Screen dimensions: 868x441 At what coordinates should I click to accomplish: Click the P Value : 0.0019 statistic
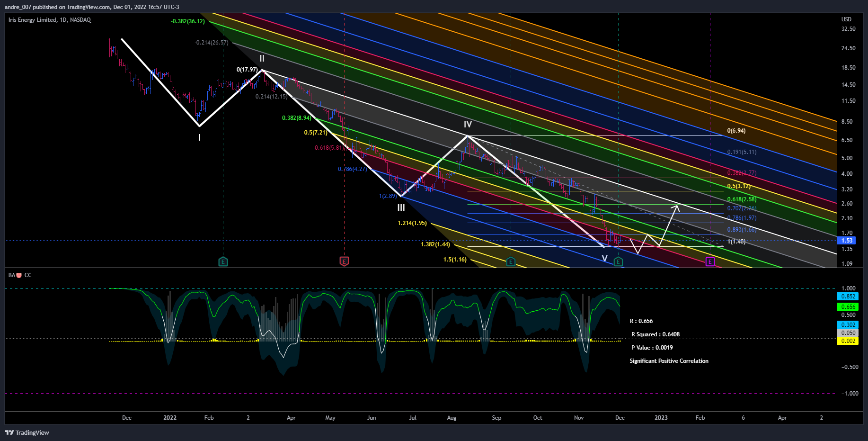pyautogui.click(x=652, y=348)
